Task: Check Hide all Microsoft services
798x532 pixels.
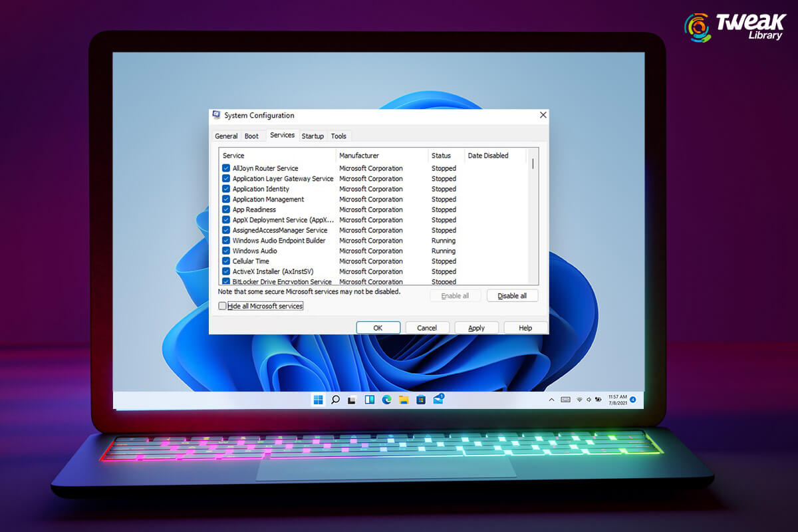Action: point(223,306)
